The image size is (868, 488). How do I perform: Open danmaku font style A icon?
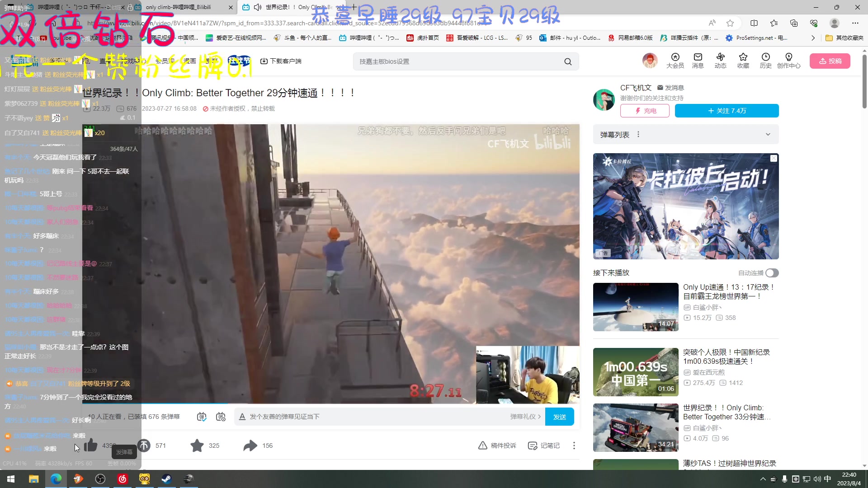(242, 417)
